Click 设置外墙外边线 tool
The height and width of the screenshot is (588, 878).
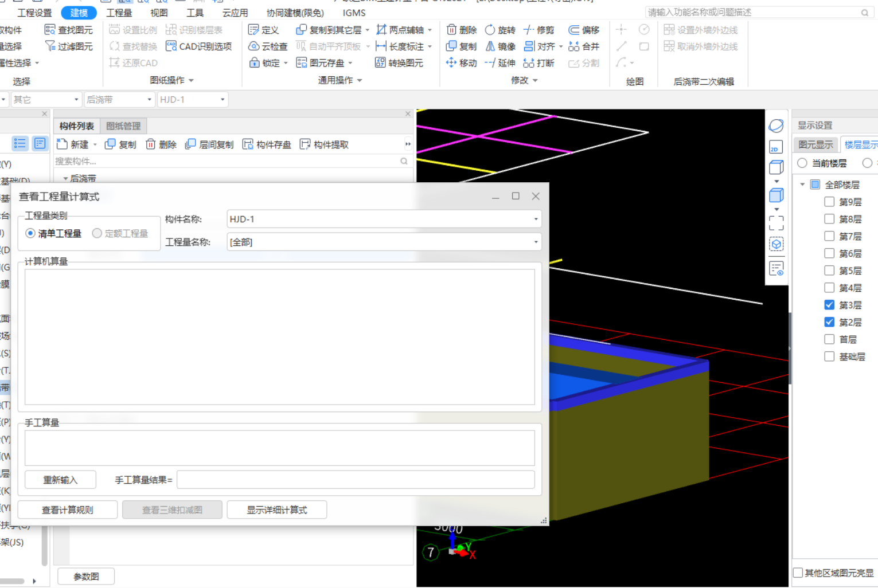click(x=701, y=30)
